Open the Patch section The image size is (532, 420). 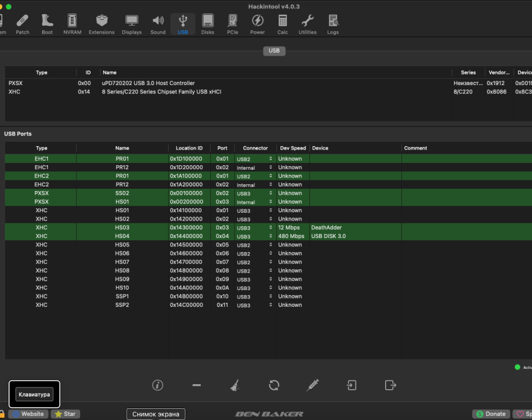click(22, 25)
